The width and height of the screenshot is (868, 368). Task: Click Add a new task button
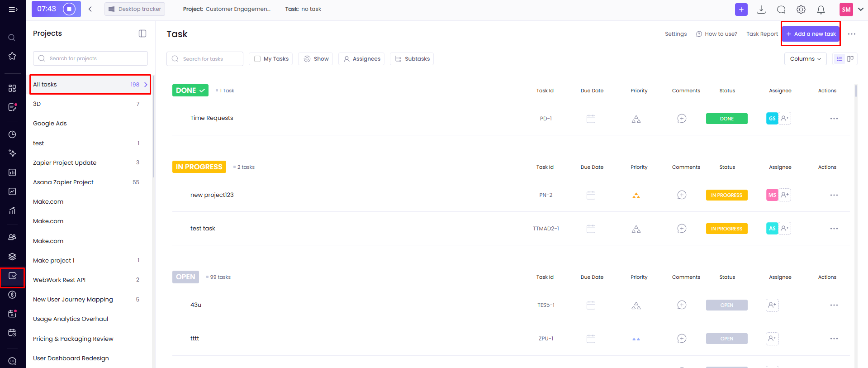pyautogui.click(x=811, y=34)
